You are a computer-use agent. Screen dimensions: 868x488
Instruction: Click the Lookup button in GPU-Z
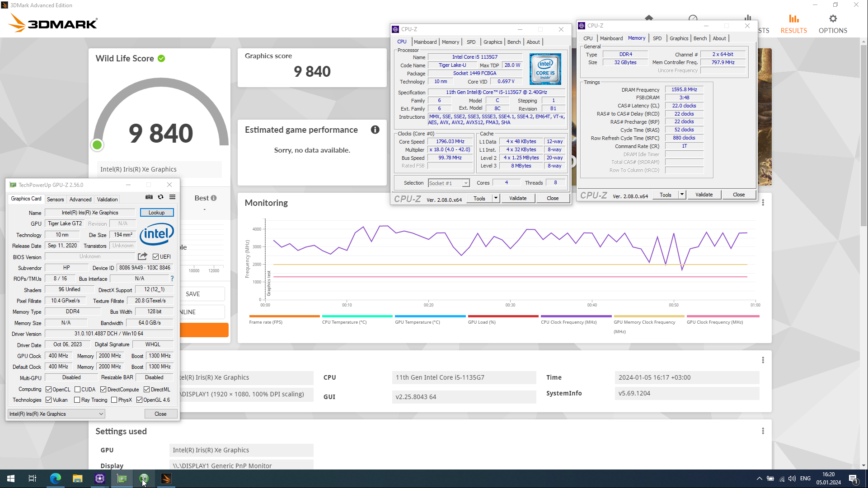point(157,213)
